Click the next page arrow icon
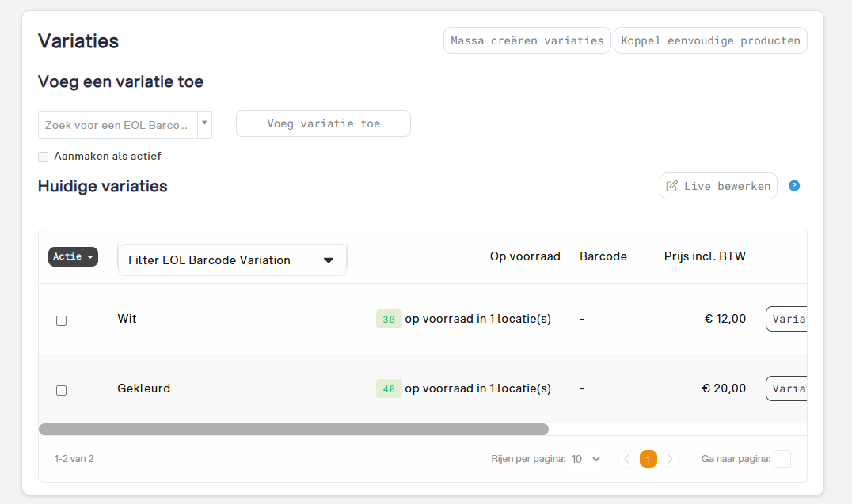The height and width of the screenshot is (504, 852). 670,459
